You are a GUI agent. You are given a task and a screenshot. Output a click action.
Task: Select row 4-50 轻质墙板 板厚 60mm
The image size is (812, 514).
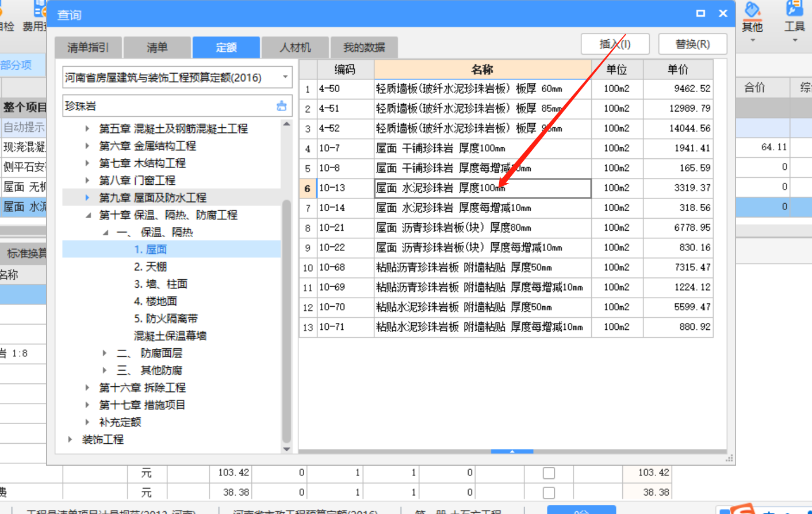pyautogui.click(x=506, y=89)
